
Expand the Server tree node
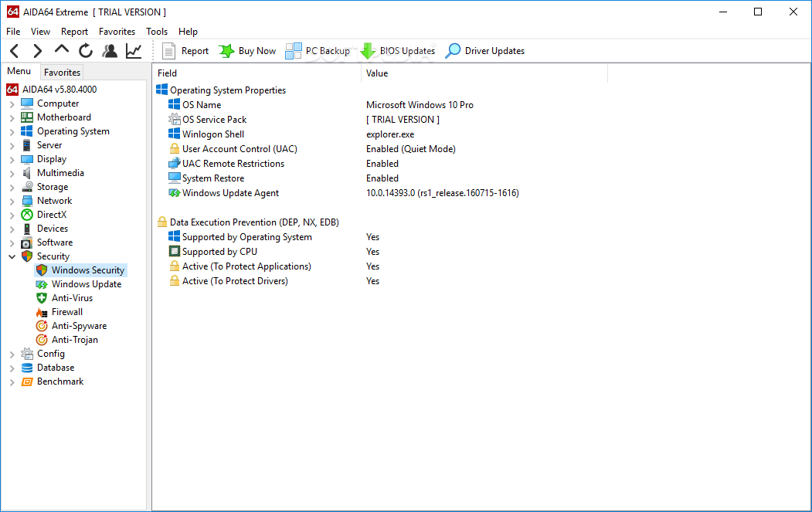(x=12, y=146)
